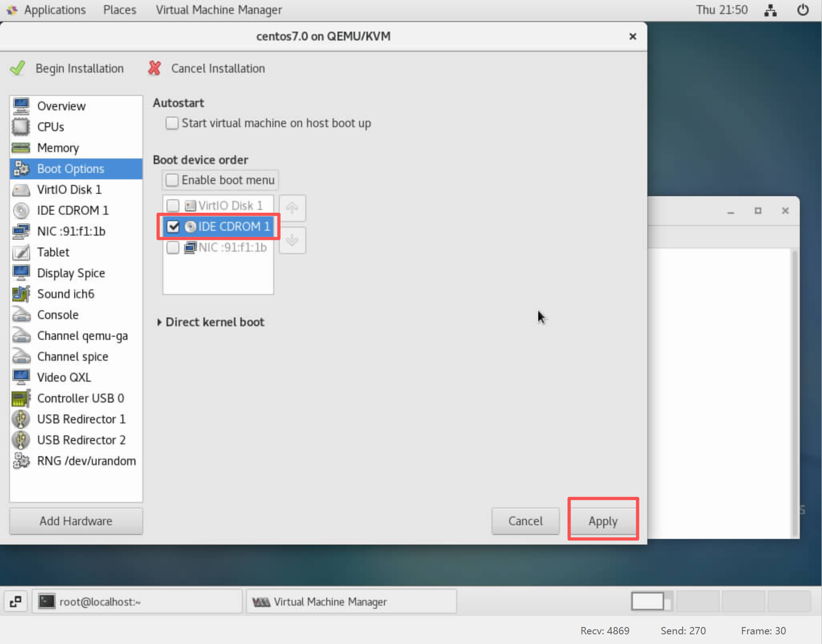Move boot device down with arrow button
Screen dimensions: 822x644
point(292,240)
